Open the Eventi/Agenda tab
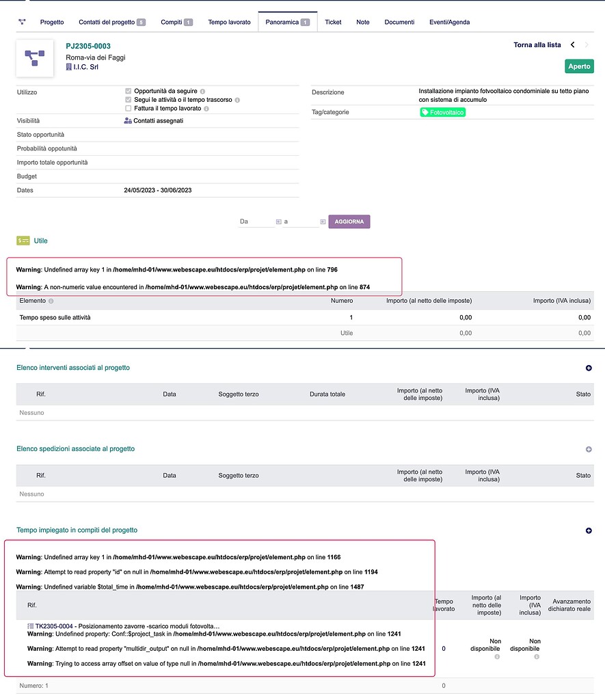Screen dimensions: 605x700 [449, 22]
